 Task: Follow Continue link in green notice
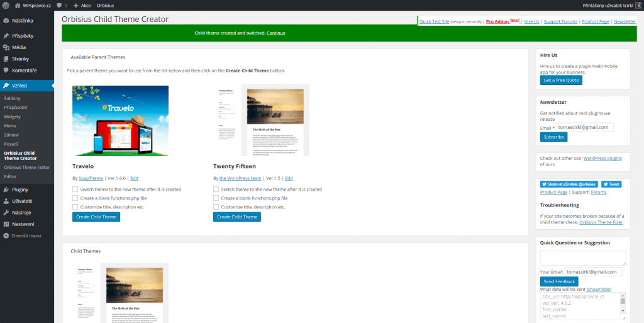coord(276,33)
